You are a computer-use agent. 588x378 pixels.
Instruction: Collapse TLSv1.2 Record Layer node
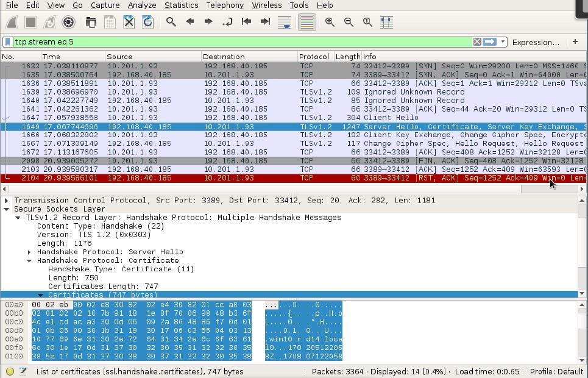18,218
